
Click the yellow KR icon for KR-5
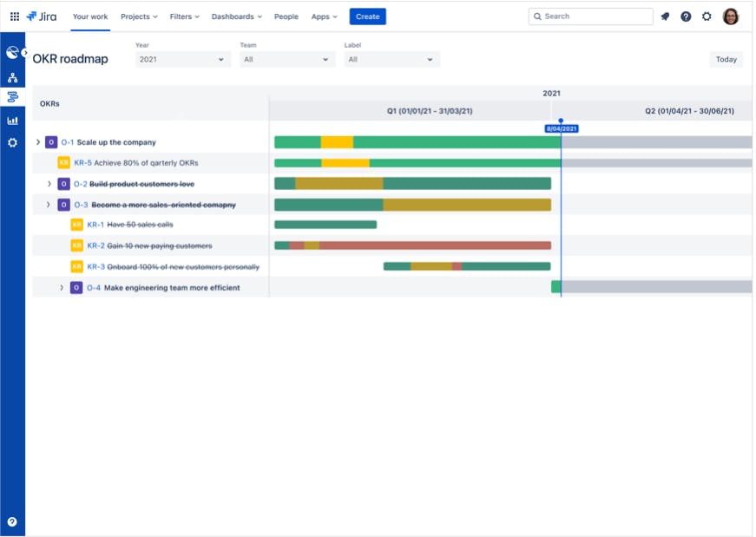tap(63, 163)
